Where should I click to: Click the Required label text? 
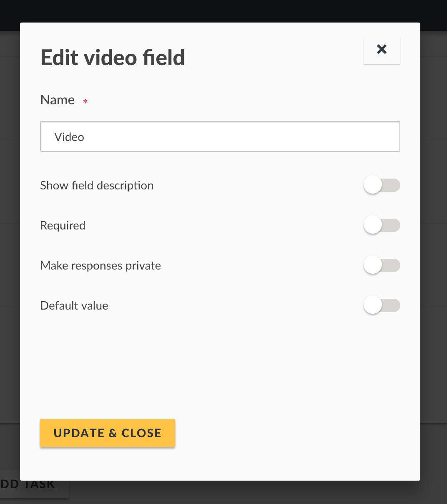coord(63,225)
